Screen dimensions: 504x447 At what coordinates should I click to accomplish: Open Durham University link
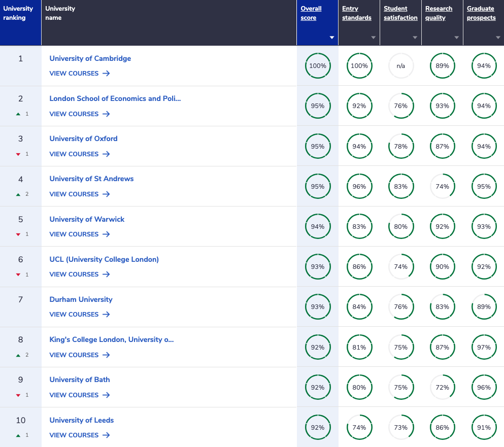tap(81, 299)
